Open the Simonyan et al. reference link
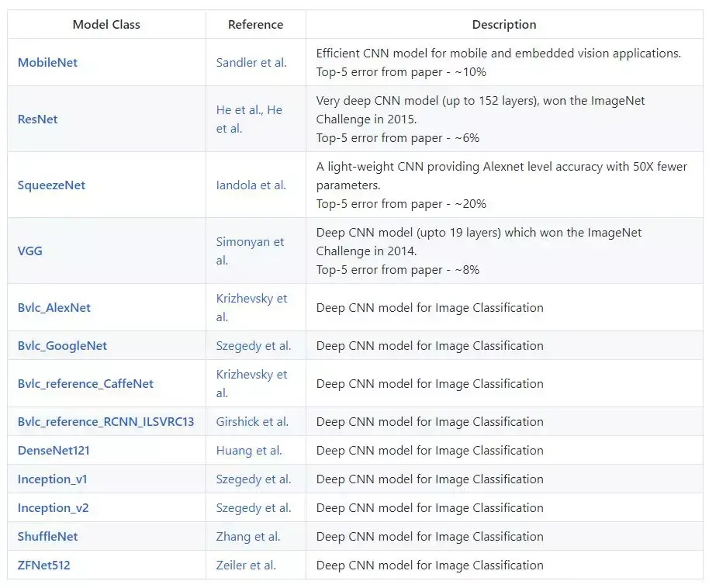Screen dimensions: 709x588 tap(250, 242)
